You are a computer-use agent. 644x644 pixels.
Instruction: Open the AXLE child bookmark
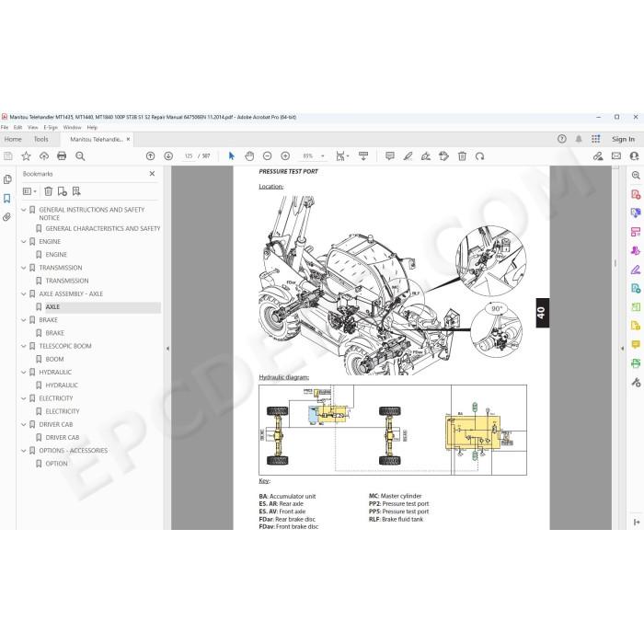click(52, 306)
